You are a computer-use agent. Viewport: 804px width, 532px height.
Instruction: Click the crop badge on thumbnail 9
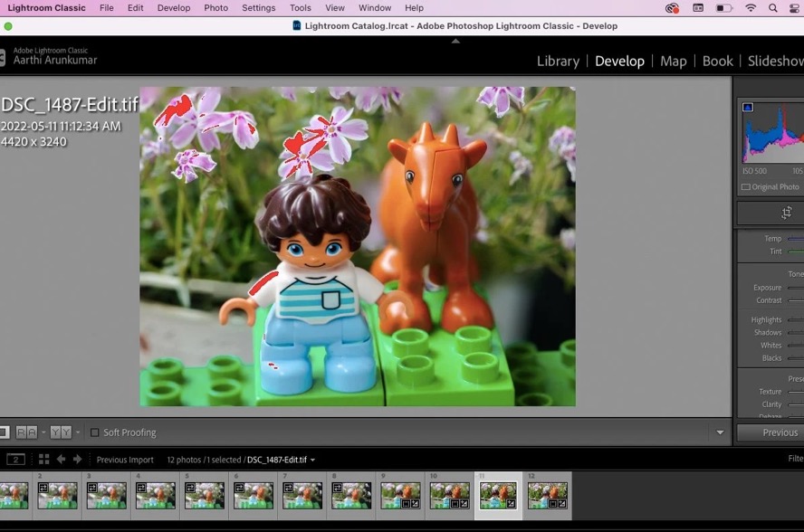[406, 504]
